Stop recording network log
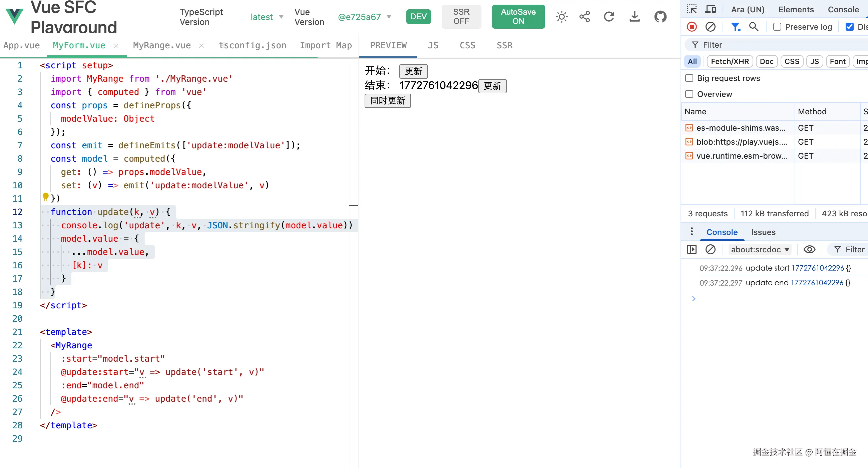This screenshot has width=868, height=468. (692, 27)
